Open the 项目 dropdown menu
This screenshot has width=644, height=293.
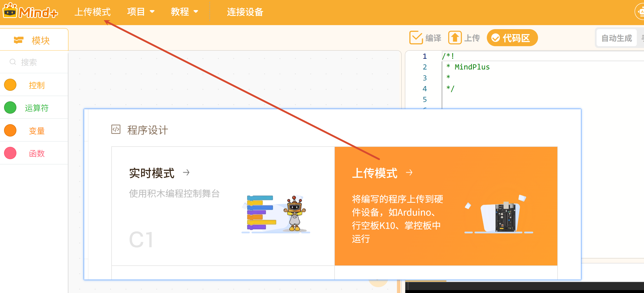(141, 12)
